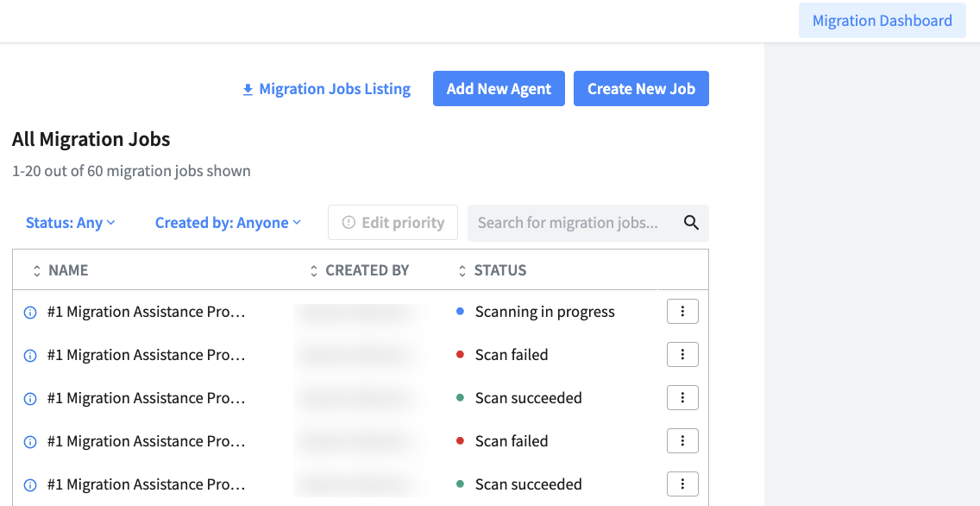Viewport: 980px width, 506px height.
Task: Open the Status: Any filter dropdown
Action: point(70,222)
